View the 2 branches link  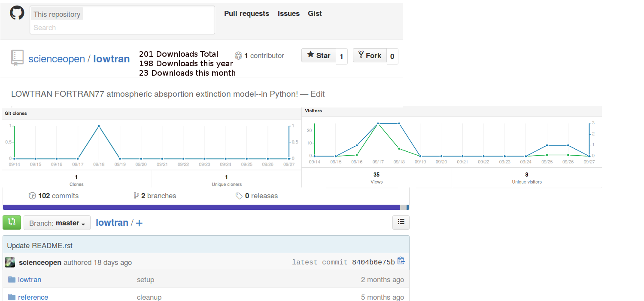coord(155,196)
